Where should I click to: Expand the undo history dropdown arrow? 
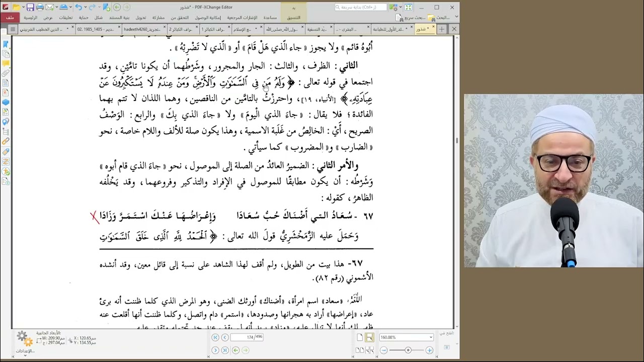[85, 7]
